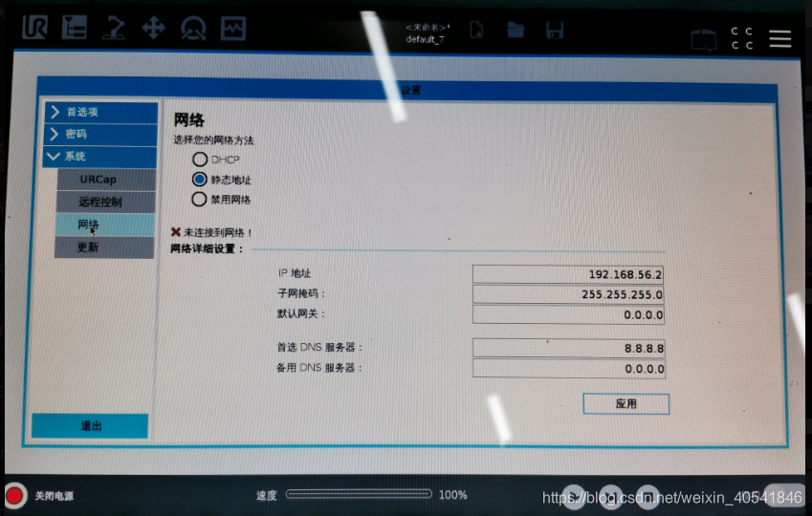The height and width of the screenshot is (516, 812).
Task: Expand the 首选项 section
Action: (101, 112)
